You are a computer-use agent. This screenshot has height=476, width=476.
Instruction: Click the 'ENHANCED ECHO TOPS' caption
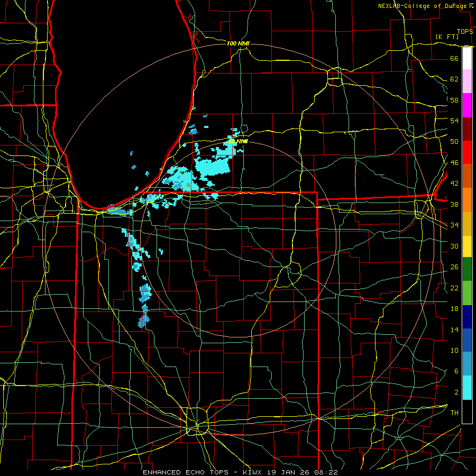point(186,472)
